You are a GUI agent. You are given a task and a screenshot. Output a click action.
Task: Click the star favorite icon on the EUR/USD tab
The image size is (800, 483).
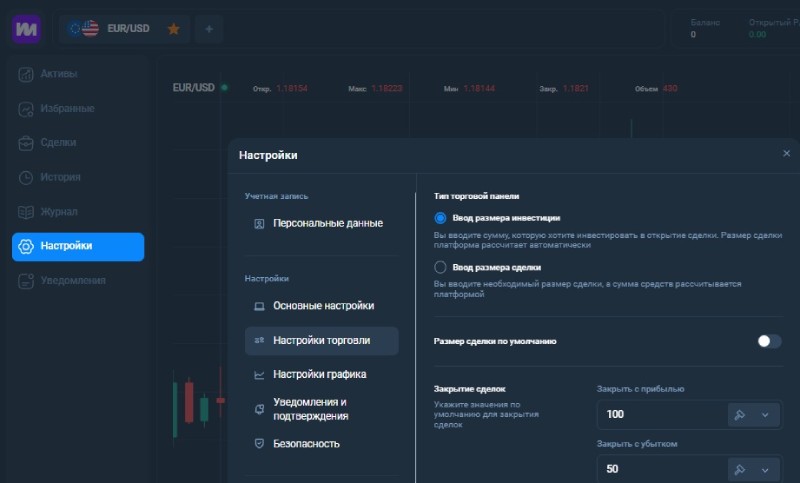[173, 29]
